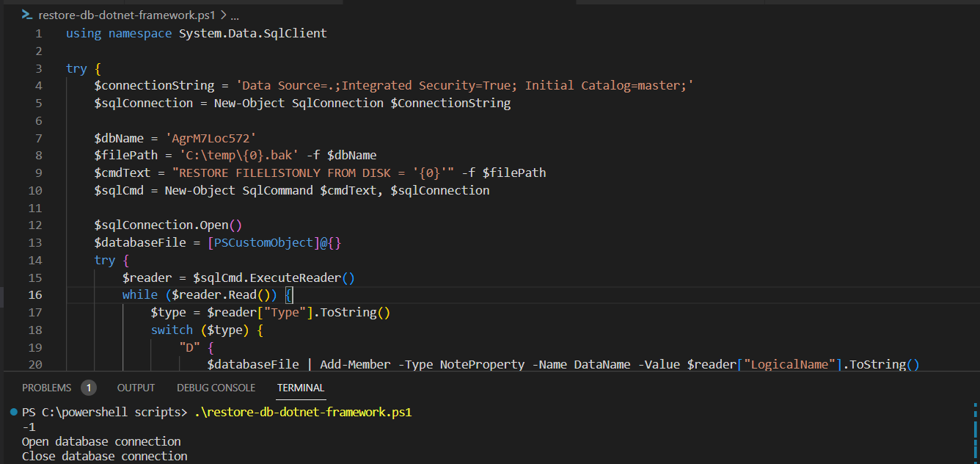Screen dimensions: 980x464
Task: Click '$sqlConnection.Open()' on line 12
Action: pos(168,225)
